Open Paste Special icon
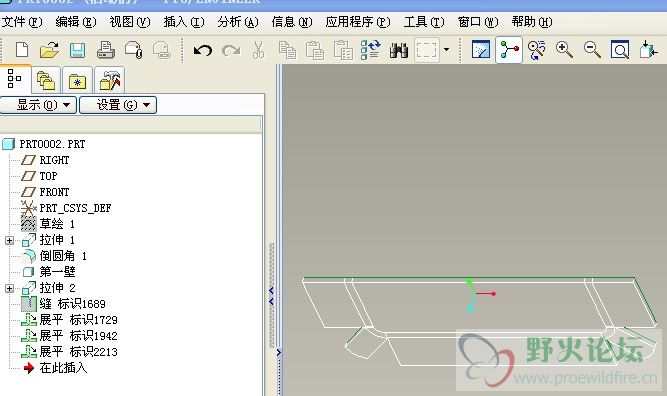The width and height of the screenshot is (667, 396). pos(343,50)
